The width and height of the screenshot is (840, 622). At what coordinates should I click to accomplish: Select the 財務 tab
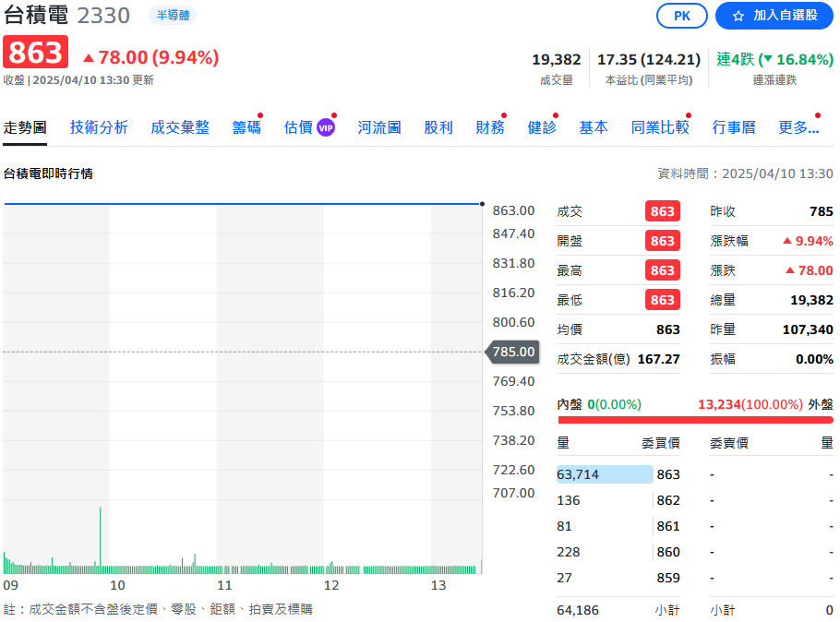pyautogui.click(x=490, y=127)
